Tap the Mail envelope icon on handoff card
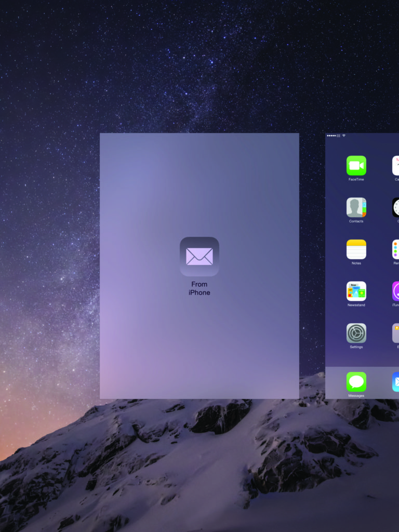Screen dimensions: 399x532 click(x=199, y=257)
